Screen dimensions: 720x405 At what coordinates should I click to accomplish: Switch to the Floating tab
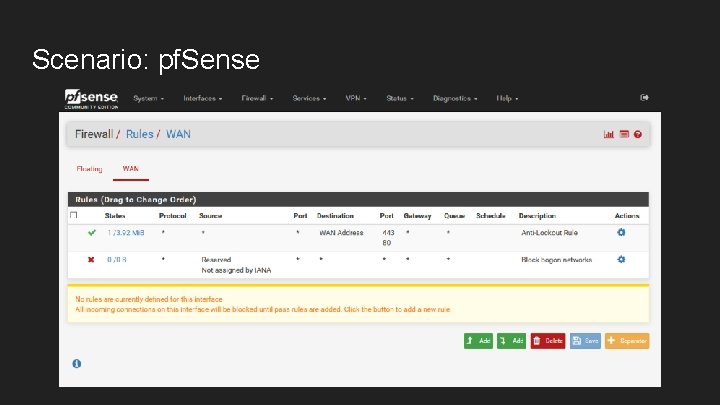89,169
